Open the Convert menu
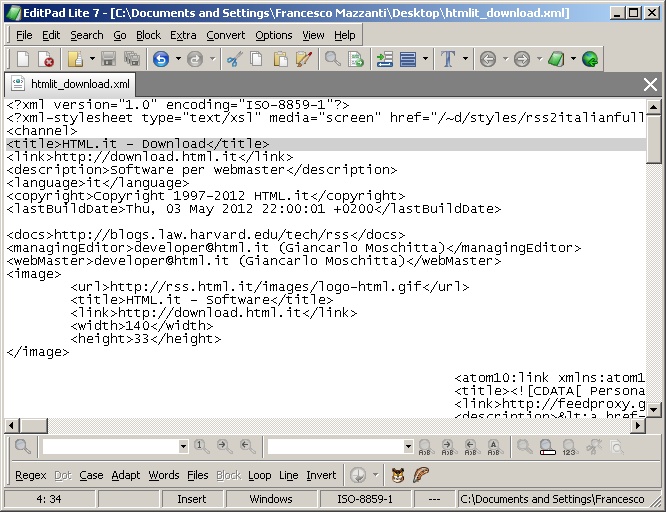Image resolution: width=666 pixels, height=512 pixels. (226, 35)
